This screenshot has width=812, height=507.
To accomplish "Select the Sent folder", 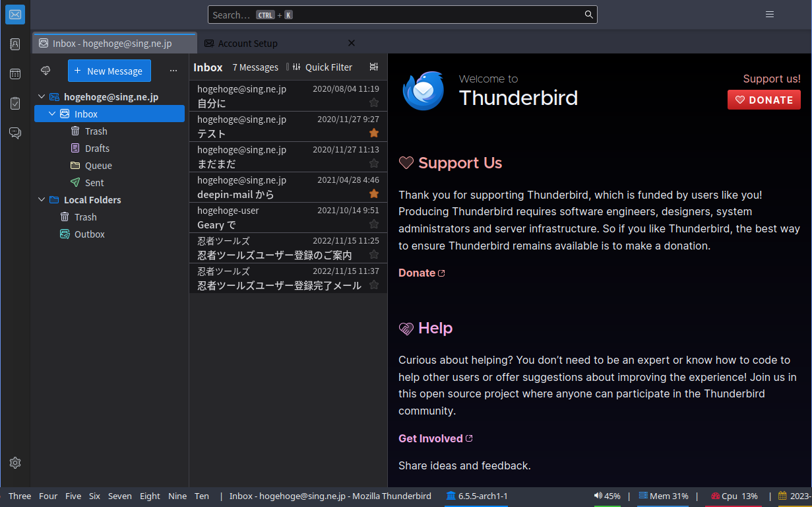I will (109, 182).
